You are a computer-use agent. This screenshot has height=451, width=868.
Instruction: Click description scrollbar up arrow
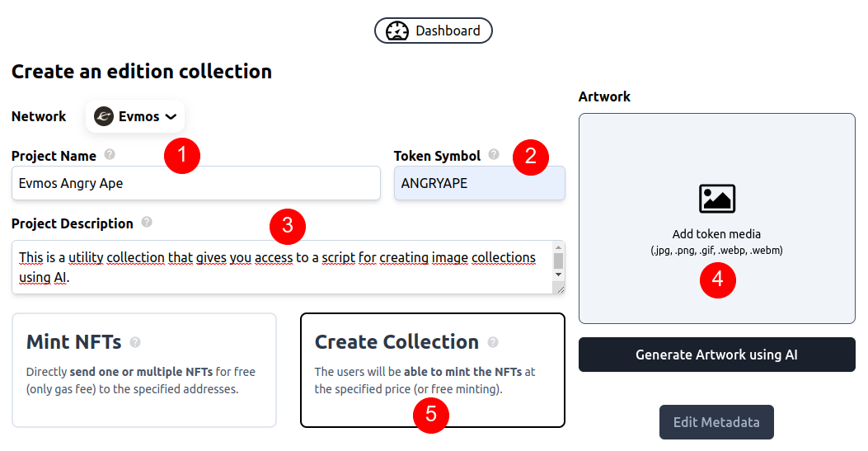click(558, 247)
